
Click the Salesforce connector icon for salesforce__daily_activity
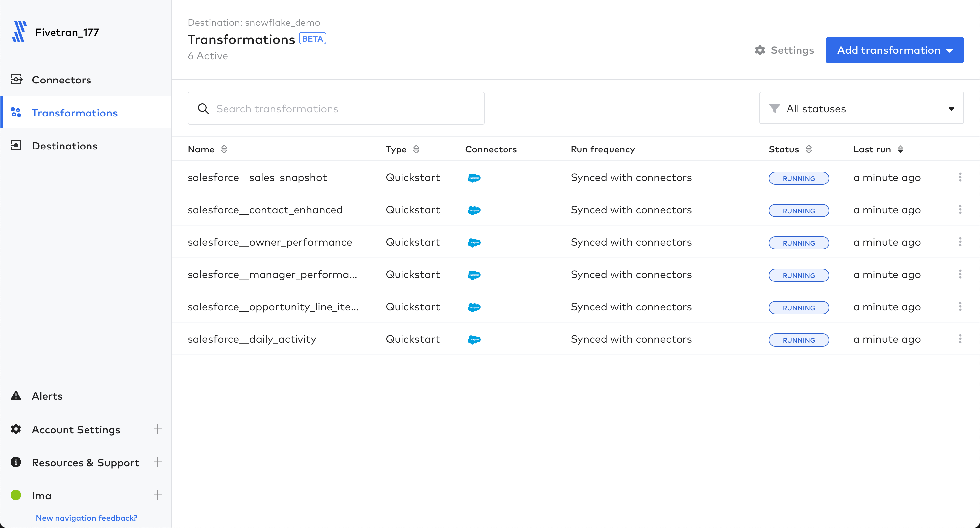[474, 339]
